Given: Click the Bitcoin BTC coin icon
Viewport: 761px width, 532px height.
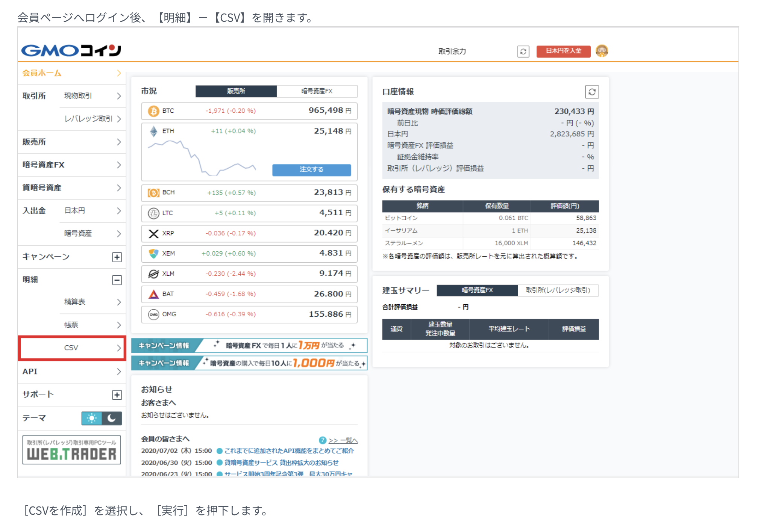Looking at the screenshot, I should point(153,111).
